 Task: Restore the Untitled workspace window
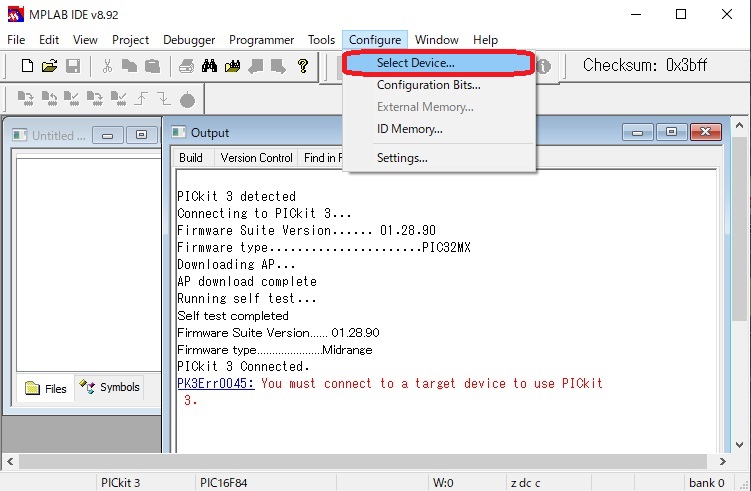141,135
